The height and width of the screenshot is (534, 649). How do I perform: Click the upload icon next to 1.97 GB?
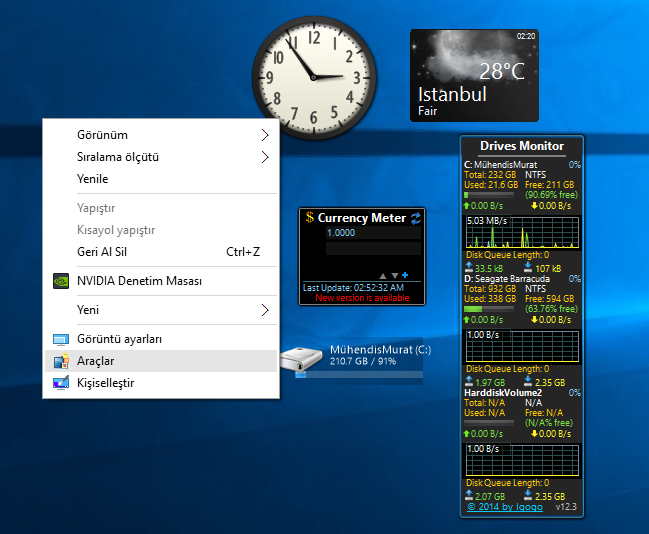click(469, 381)
